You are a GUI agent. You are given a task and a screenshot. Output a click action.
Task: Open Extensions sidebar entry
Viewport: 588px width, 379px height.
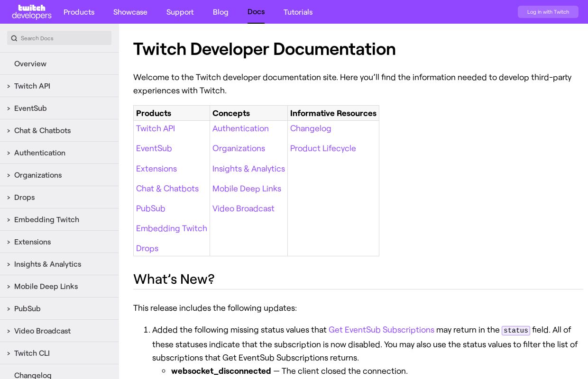pyautogui.click(x=32, y=242)
